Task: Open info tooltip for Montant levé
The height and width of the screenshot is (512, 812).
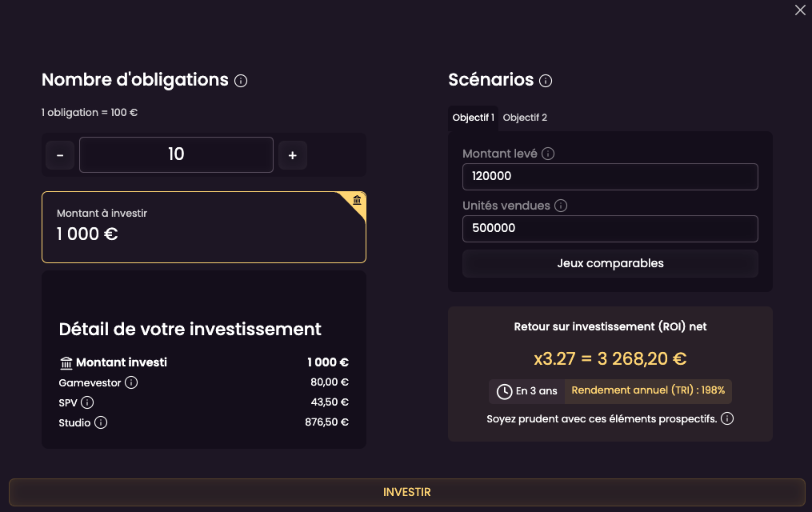Action: [x=548, y=154]
